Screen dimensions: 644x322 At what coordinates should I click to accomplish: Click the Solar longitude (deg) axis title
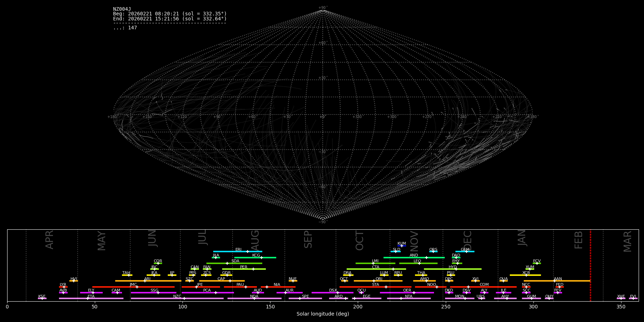pyautogui.click(x=323, y=314)
